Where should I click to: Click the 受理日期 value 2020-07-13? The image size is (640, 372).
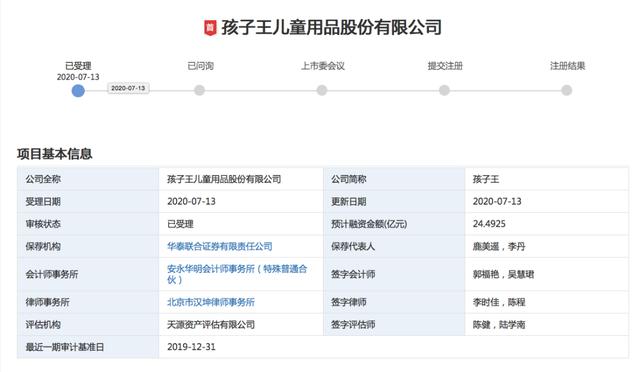[x=191, y=201]
